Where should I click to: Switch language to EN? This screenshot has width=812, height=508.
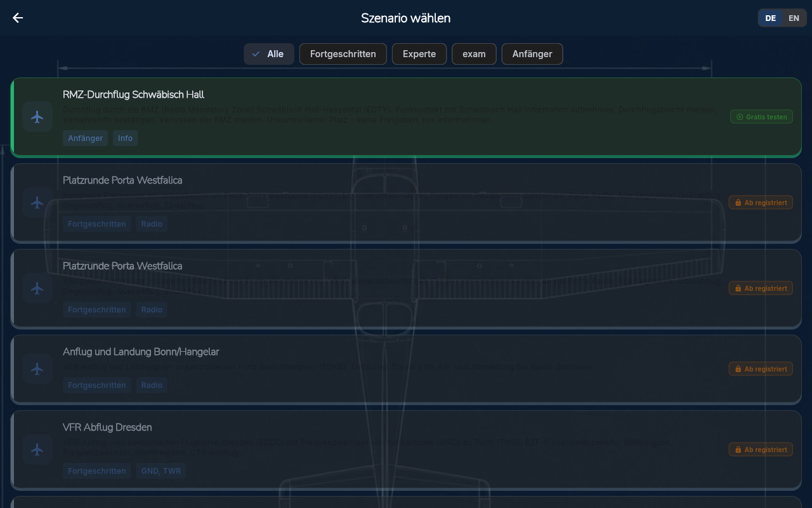(x=794, y=18)
